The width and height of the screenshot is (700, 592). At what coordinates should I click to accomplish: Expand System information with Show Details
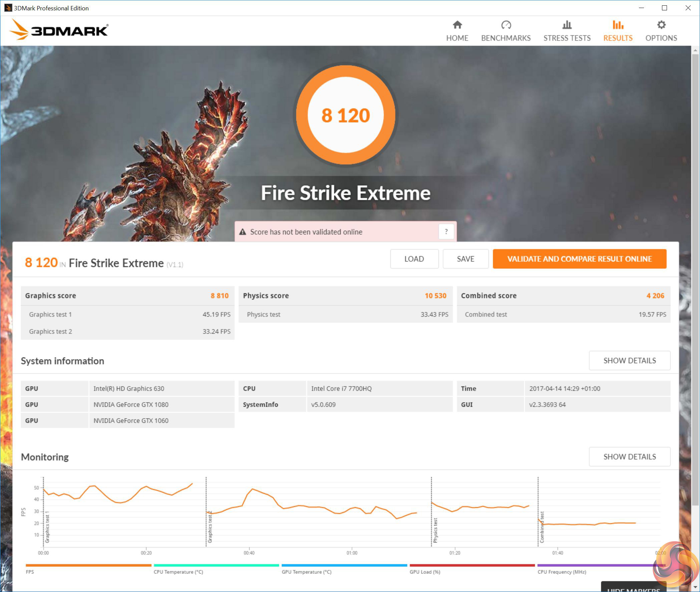(x=629, y=360)
